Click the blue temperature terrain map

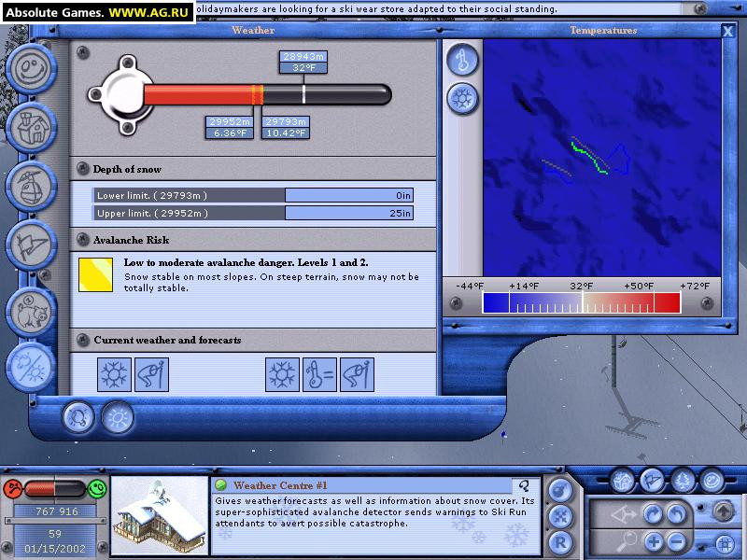(602, 158)
